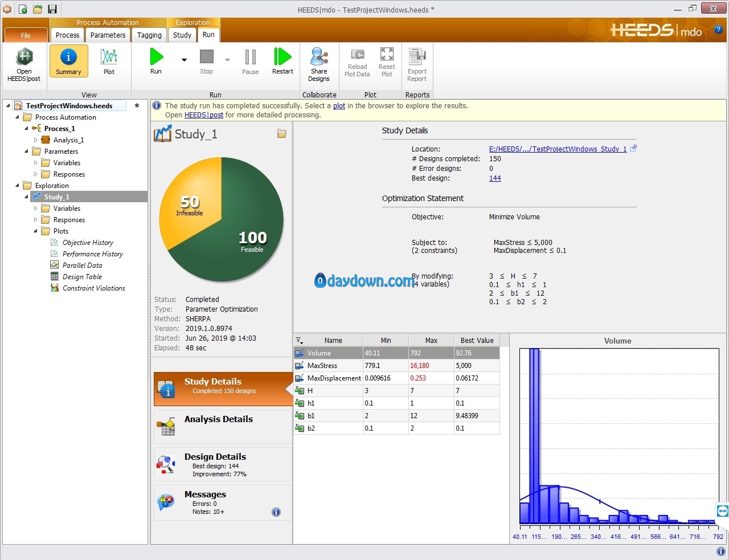This screenshot has width=729, height=560.
Task: Click the Restart study icon
Action: pyautogui.click(x=282, y=58)
